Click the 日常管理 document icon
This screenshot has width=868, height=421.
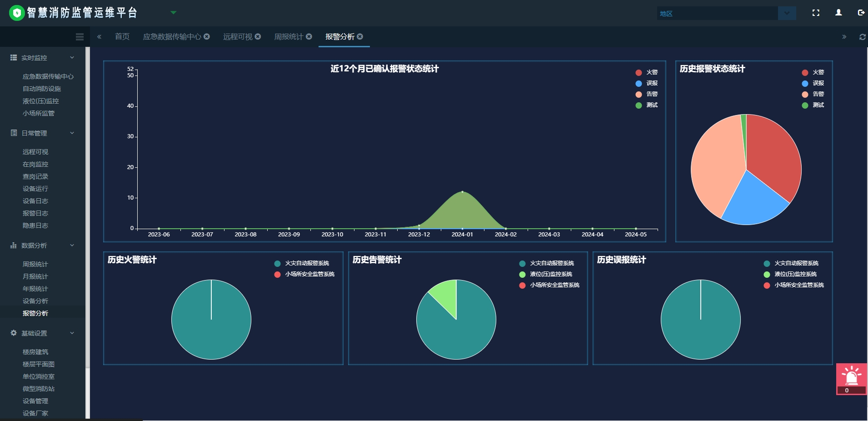point(14,133)
